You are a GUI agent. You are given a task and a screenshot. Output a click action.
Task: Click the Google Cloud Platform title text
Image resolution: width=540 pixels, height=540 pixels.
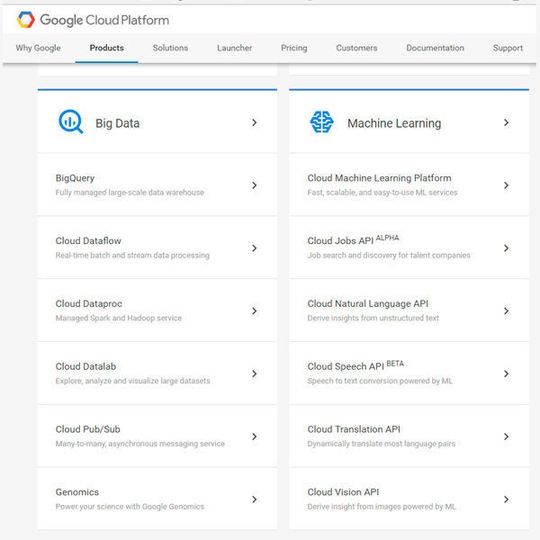click(104, 20)
